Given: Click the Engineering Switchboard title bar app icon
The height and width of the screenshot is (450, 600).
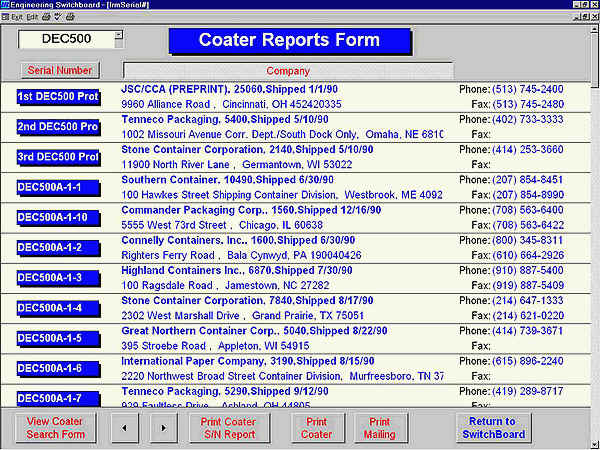Looking at the screenshot, I should point(5,5).
